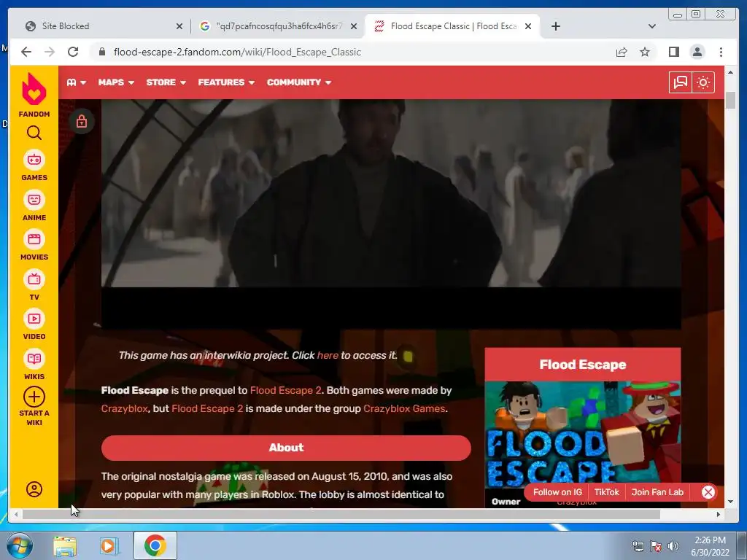This screenshot has height=560, width=747.
Task: Click Follow on IG button
Action: [557, 492]
